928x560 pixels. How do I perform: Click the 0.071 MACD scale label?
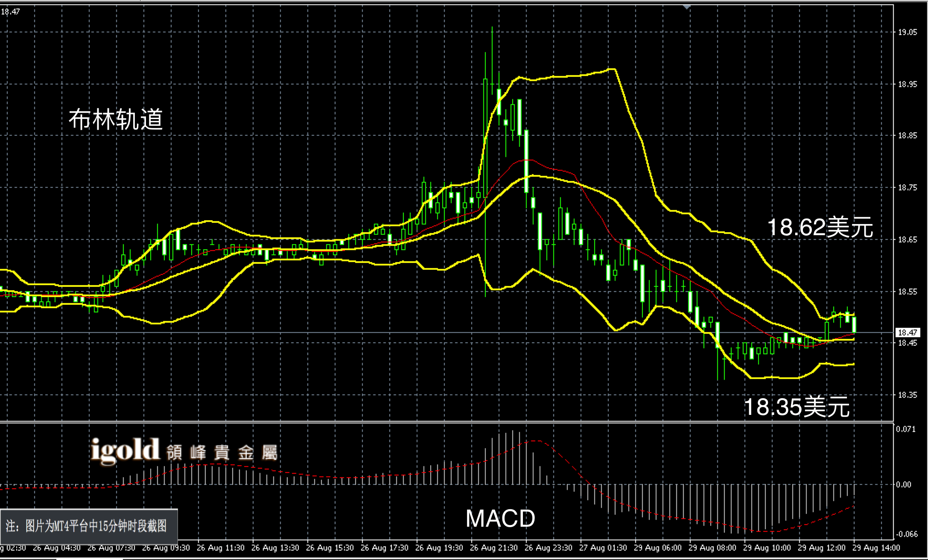pos(906,429)
